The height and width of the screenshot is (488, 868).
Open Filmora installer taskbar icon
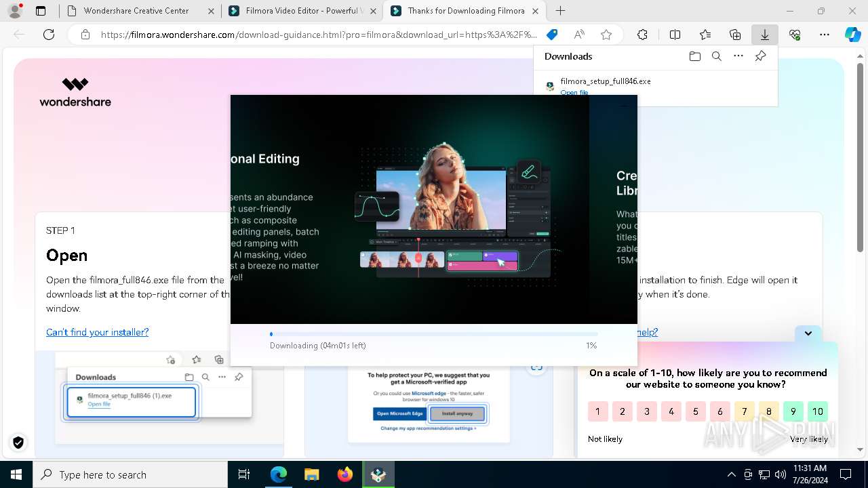[378, 474]
